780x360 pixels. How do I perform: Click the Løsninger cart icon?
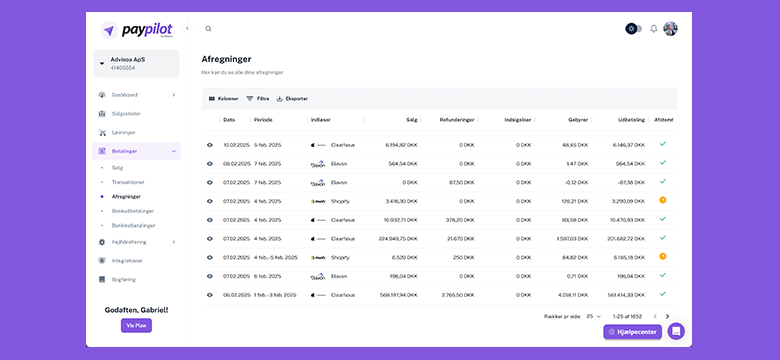[x=102, y=133]
